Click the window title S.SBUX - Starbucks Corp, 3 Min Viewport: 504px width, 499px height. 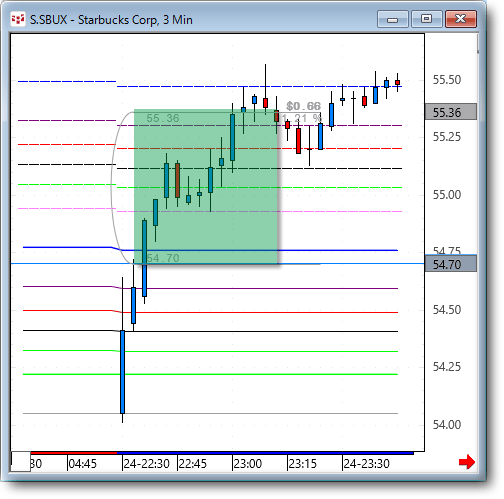point(111,20)
